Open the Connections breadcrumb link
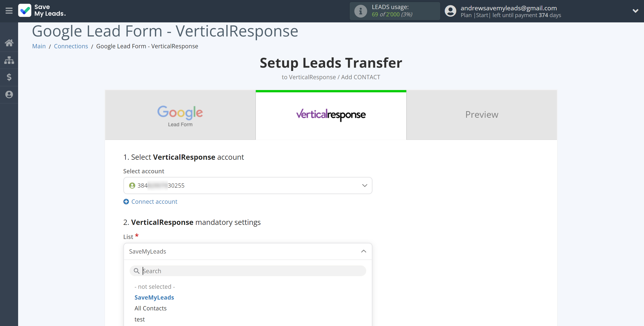The height and width of the screenshot is (326, 644). (71, 46)
